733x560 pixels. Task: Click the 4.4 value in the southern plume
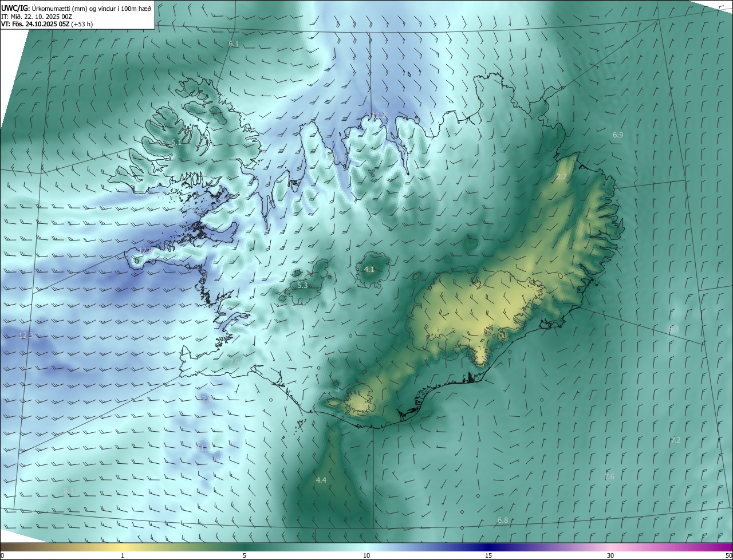[321, 480]
